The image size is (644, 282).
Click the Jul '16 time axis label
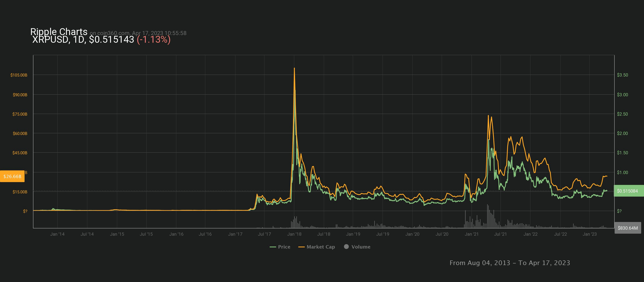point(205,234)
